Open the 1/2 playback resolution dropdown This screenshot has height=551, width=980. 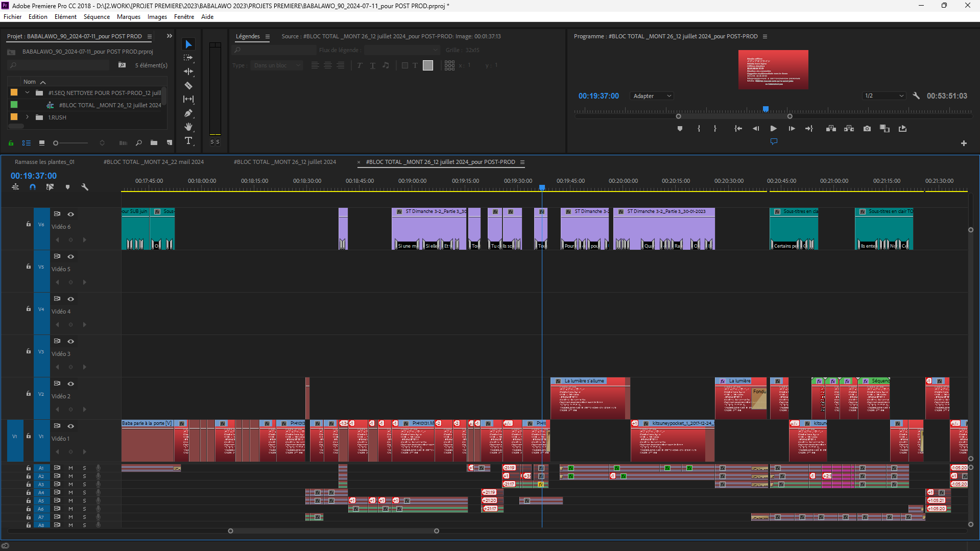pos(883,96)
